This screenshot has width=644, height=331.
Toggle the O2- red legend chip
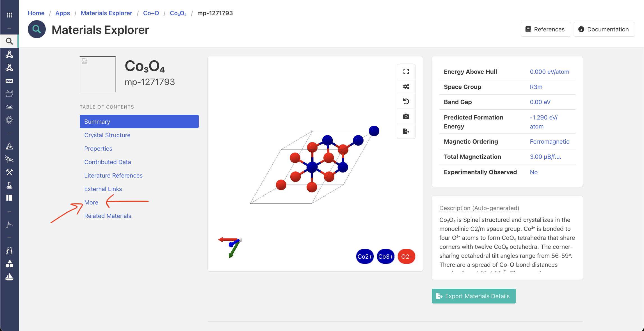pos(406,256)
